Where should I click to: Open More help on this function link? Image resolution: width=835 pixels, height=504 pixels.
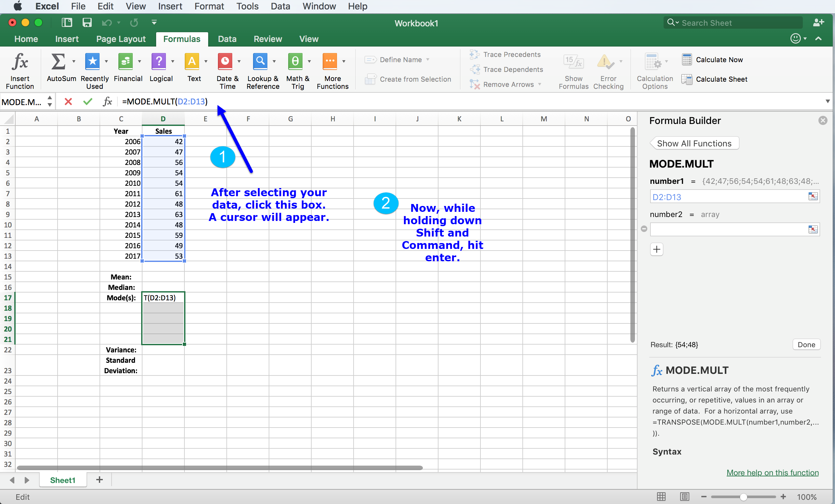(772, 472)
